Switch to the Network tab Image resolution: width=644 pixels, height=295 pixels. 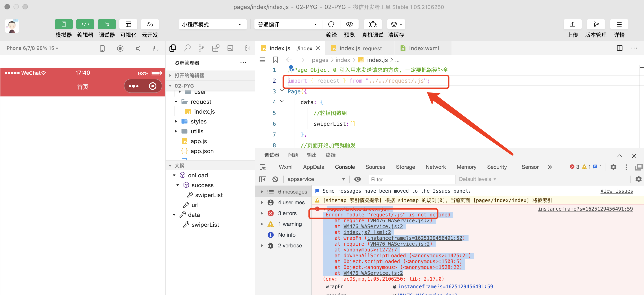(x=436, y=167)
